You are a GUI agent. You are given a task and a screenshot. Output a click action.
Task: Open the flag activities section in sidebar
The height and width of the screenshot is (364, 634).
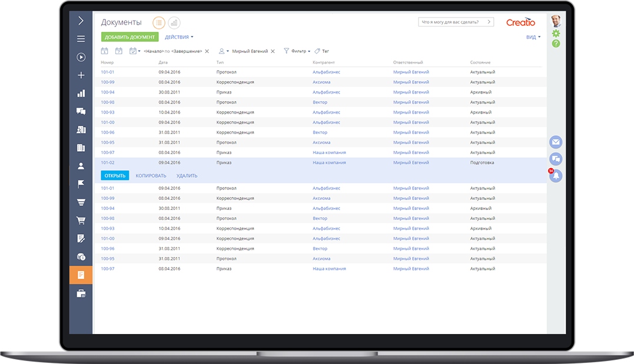(81, 184)
